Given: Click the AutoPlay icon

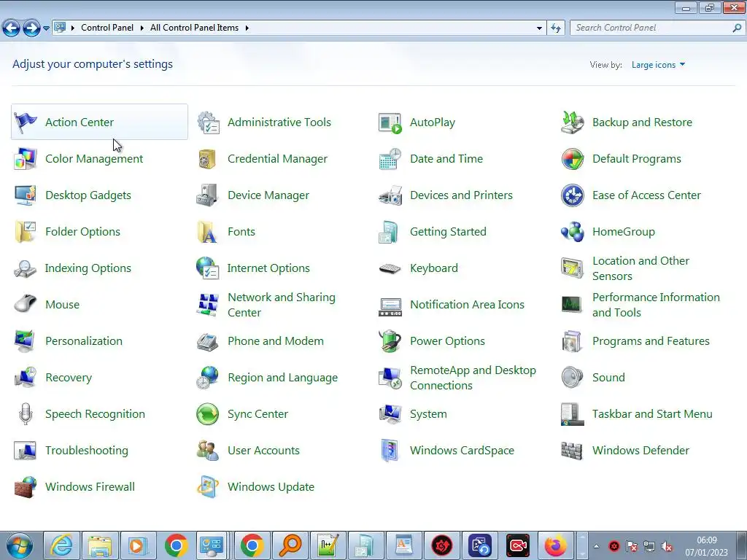Looking at the screenshot, I should click(390, 122).
